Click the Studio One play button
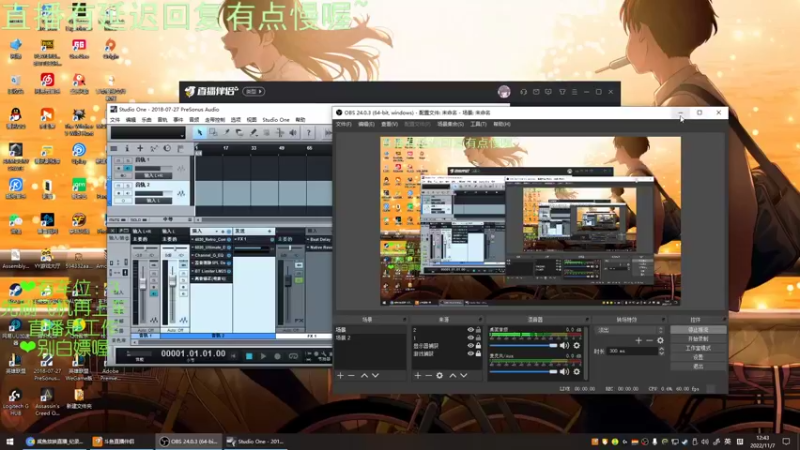Image resolution: width=800 pixels, height=450 pixels. pos(263,356)
